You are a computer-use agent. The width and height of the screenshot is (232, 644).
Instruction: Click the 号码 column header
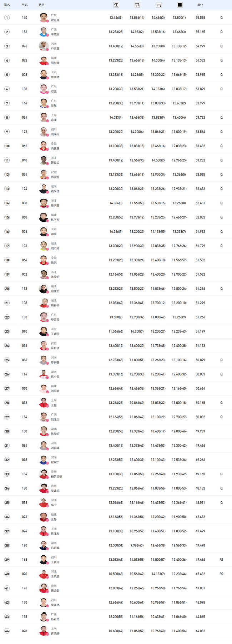[x=25, y=5]
